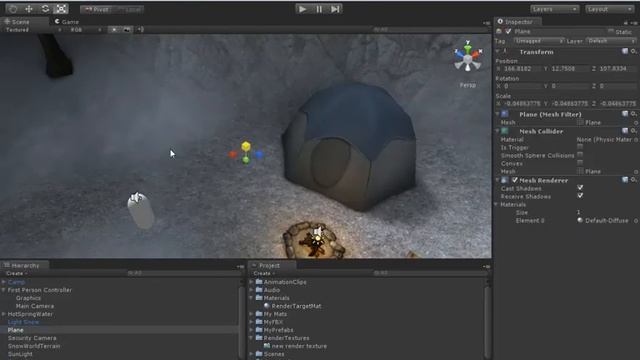Click the Position Y input field
The width and height of the screenshot is (640, 360).
point(570,69)
